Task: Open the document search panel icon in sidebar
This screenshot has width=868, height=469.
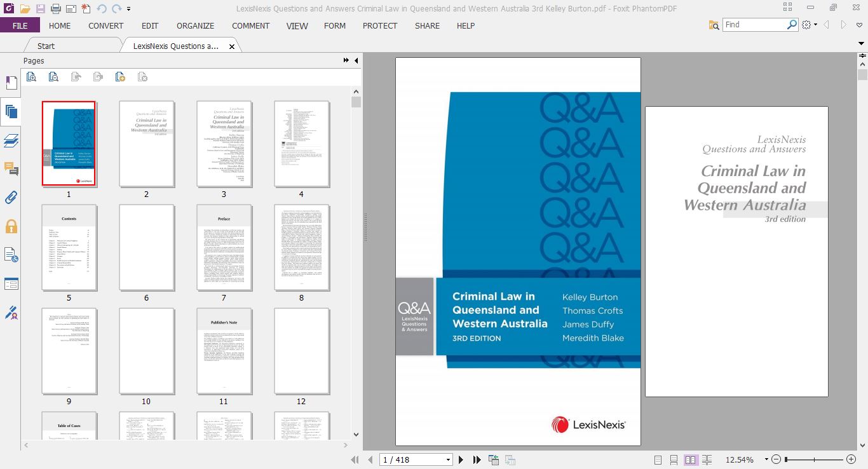Action: [11, 255]
